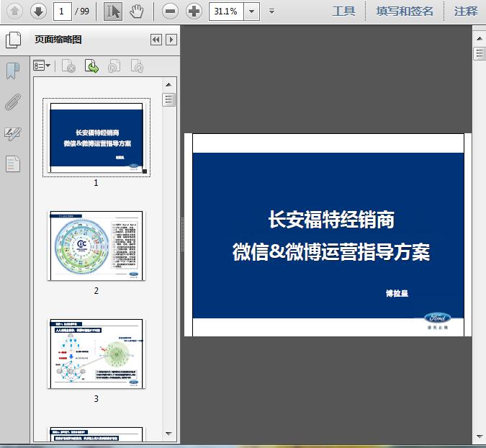Open the 注释 panel

(x=466, y=12)
